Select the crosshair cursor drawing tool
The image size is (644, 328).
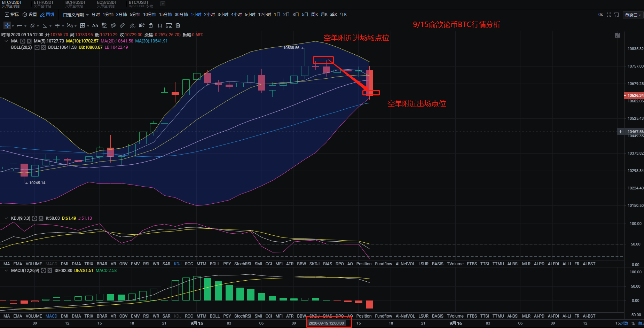7,25
